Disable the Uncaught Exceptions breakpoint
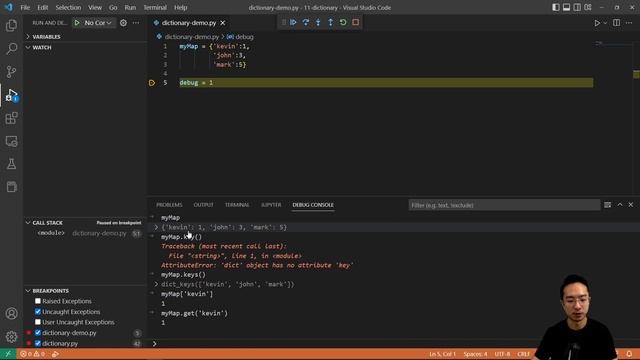 tap(38, 311)
